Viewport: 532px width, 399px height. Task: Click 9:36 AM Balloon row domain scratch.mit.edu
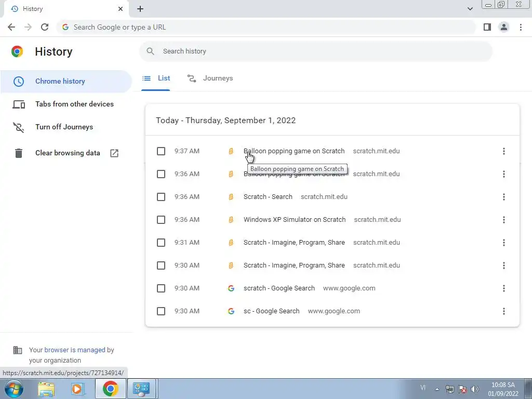(x=376, y=174)
